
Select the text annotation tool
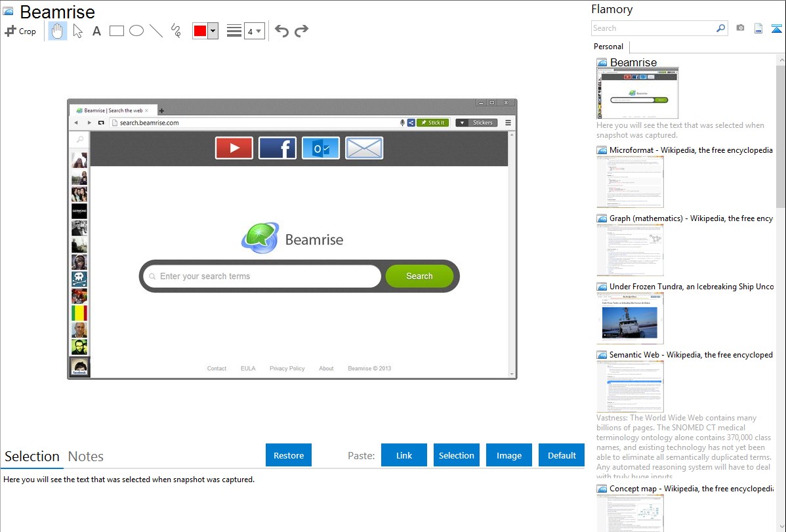[x=96, y=31]
